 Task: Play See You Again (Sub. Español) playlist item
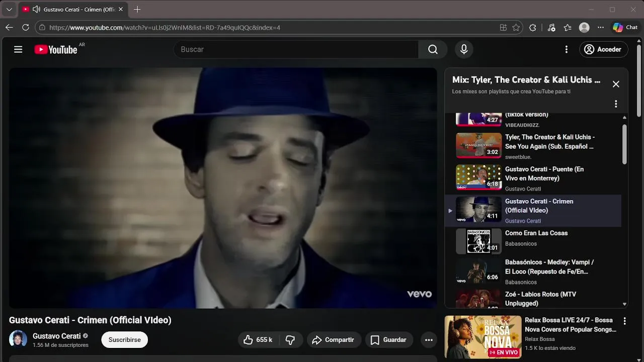pos(533,146)
